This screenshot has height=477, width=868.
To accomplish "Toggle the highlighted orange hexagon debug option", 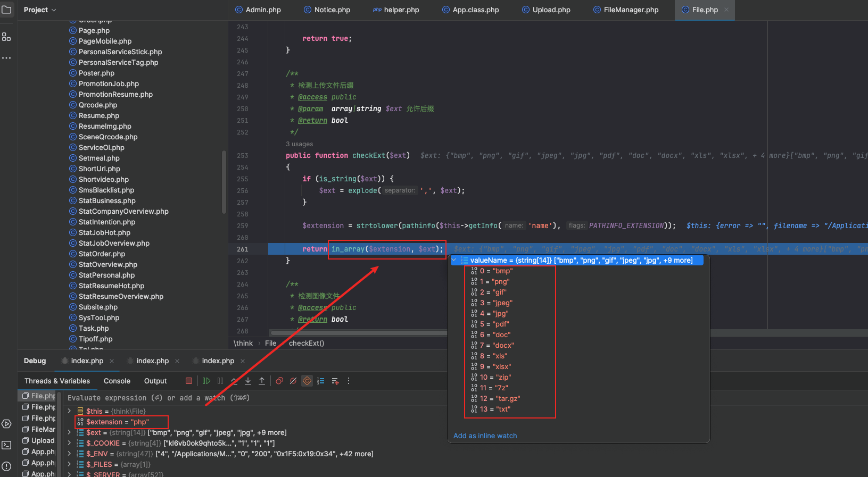I will (x=307, y=381).
